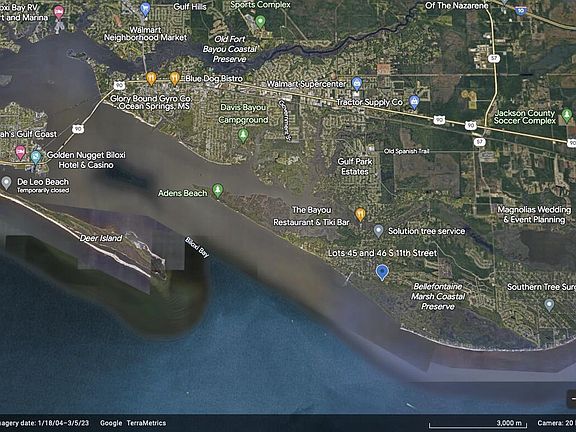Image resolution: width=576 pixels, height=432 pixels.
Task: Select the Sports Complex green pin
Action: pos(260,22)
